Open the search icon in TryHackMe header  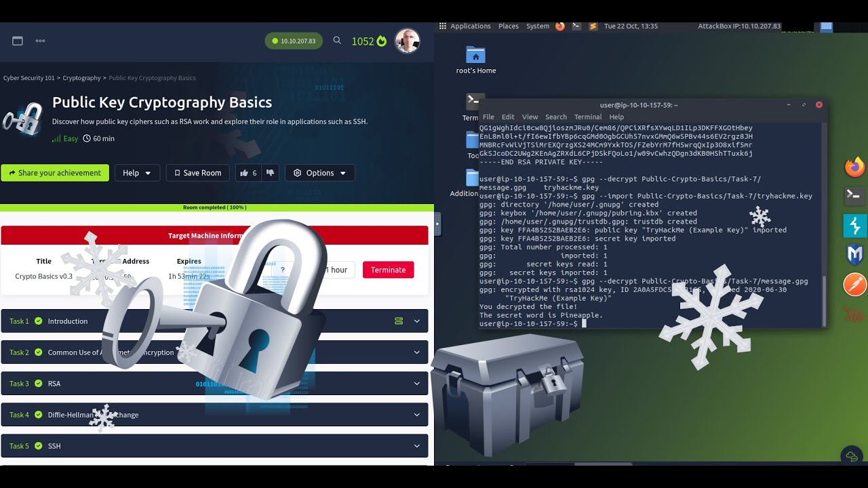click(337, 41)
